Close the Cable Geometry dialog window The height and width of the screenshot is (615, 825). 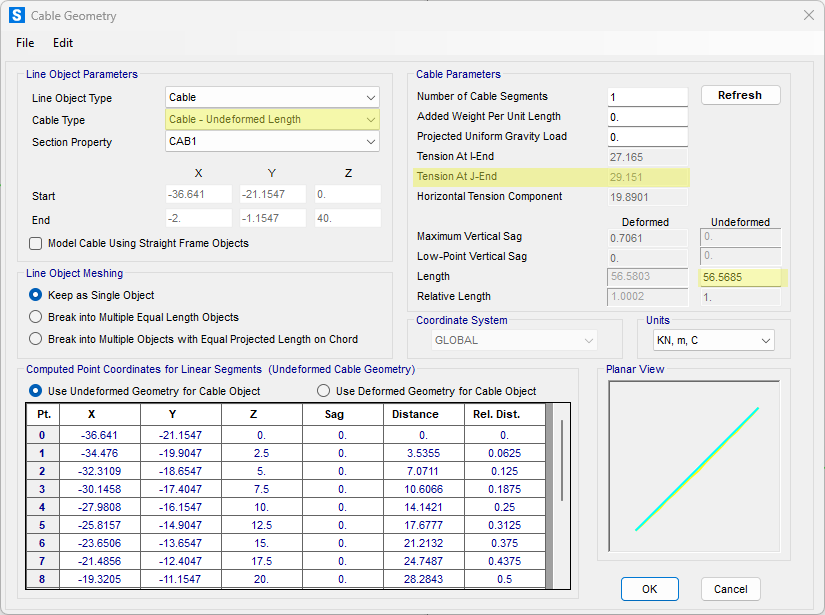(x=808, y=16)
